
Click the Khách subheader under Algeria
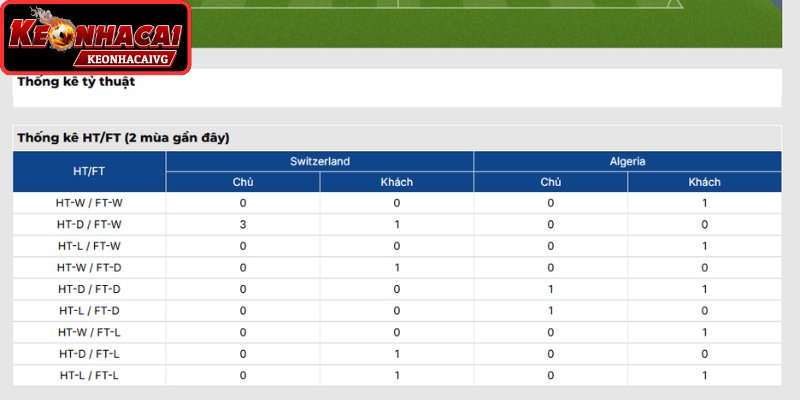click(x=705, y=182)
